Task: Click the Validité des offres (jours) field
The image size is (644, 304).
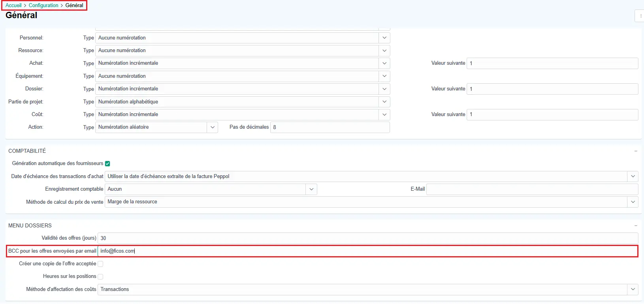Action: pyautogui.click(x=367, y=238)
